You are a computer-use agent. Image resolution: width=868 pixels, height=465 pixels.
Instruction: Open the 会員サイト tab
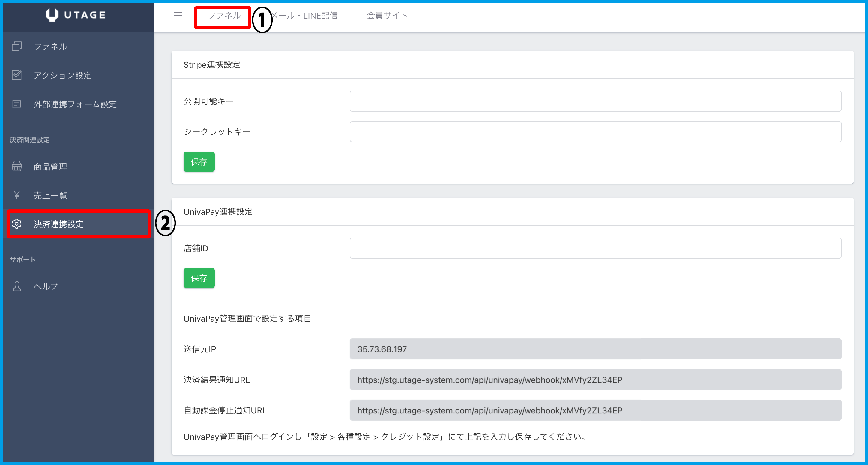click(x=387, y=16)
